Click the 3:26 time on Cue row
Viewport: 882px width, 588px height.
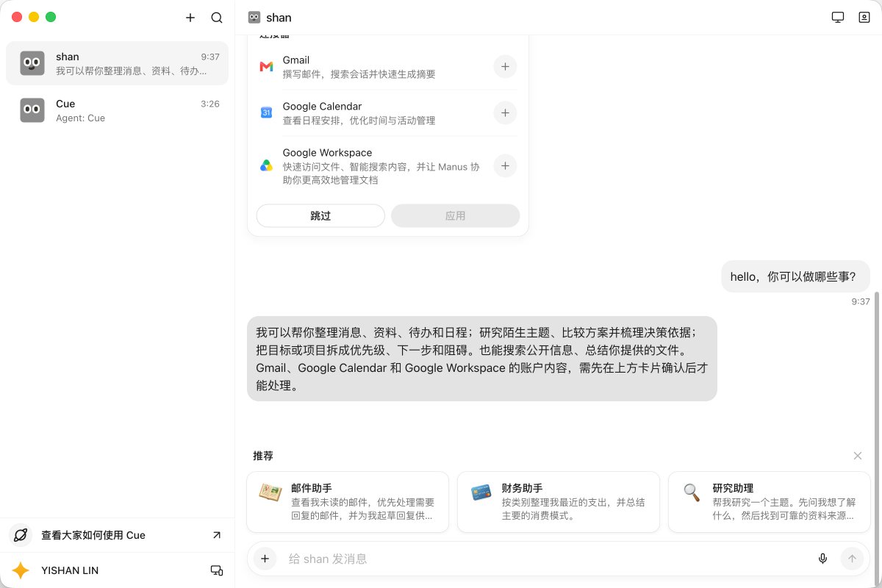210,104
